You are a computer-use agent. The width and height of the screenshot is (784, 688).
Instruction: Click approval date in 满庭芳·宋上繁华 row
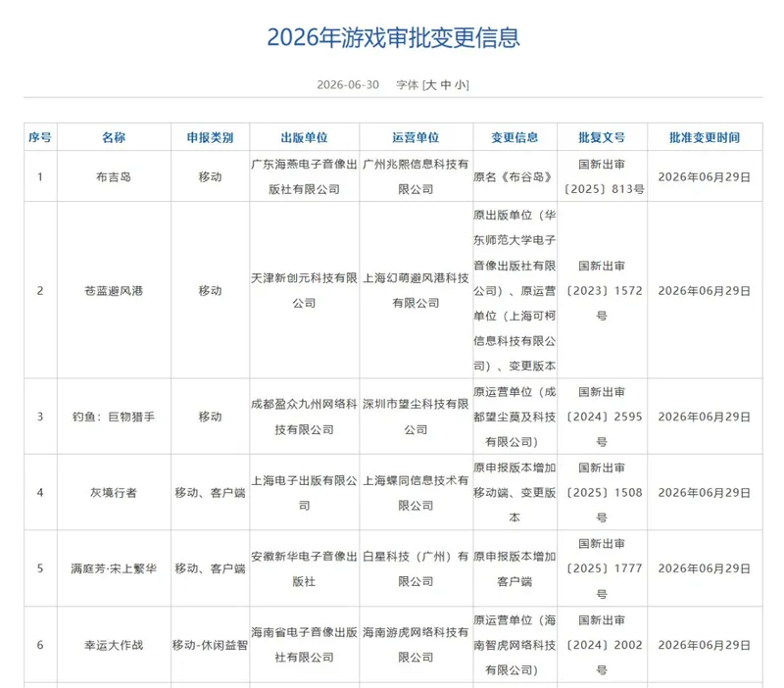pos(705,568)
